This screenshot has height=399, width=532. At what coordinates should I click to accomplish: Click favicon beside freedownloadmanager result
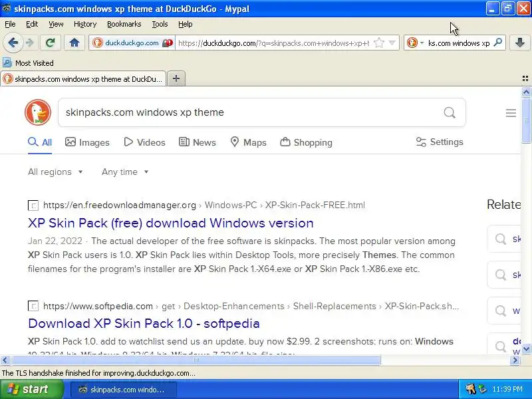pyautogui.click(x=33, y=205)
